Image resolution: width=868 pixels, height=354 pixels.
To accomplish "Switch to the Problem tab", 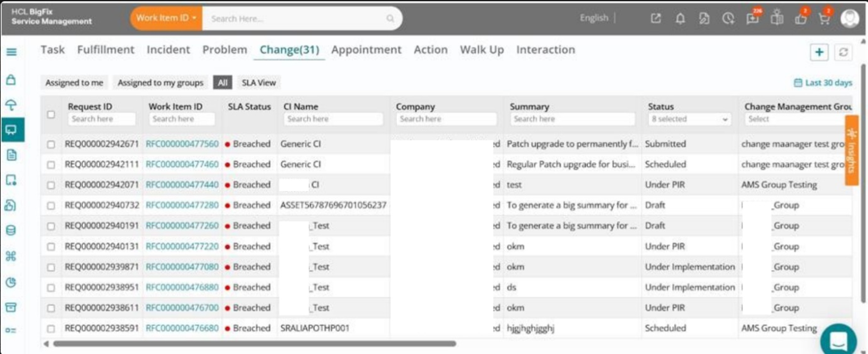I will (x=224, y=50).
